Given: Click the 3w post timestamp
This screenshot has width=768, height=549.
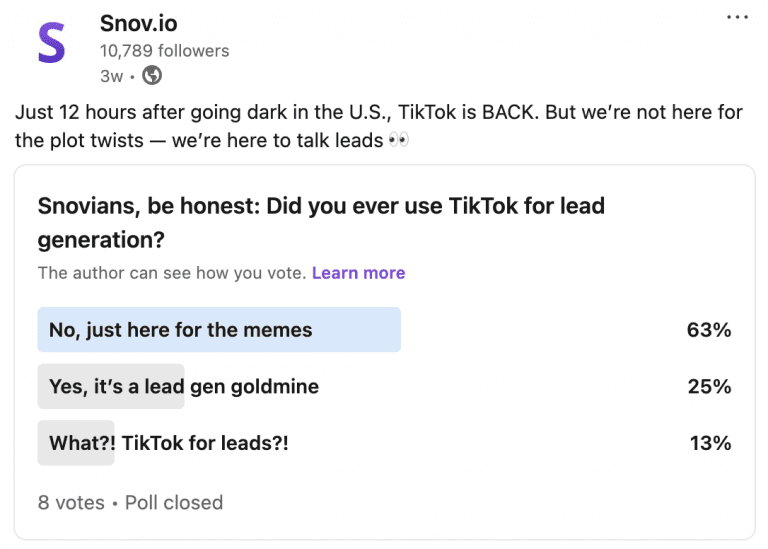Looking at the screenshot, I should [x=111, y=75].
